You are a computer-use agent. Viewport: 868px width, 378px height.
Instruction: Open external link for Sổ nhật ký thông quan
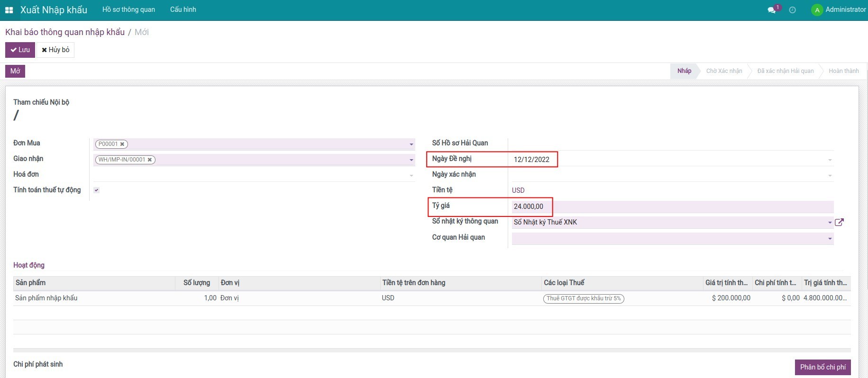[839, 222]
